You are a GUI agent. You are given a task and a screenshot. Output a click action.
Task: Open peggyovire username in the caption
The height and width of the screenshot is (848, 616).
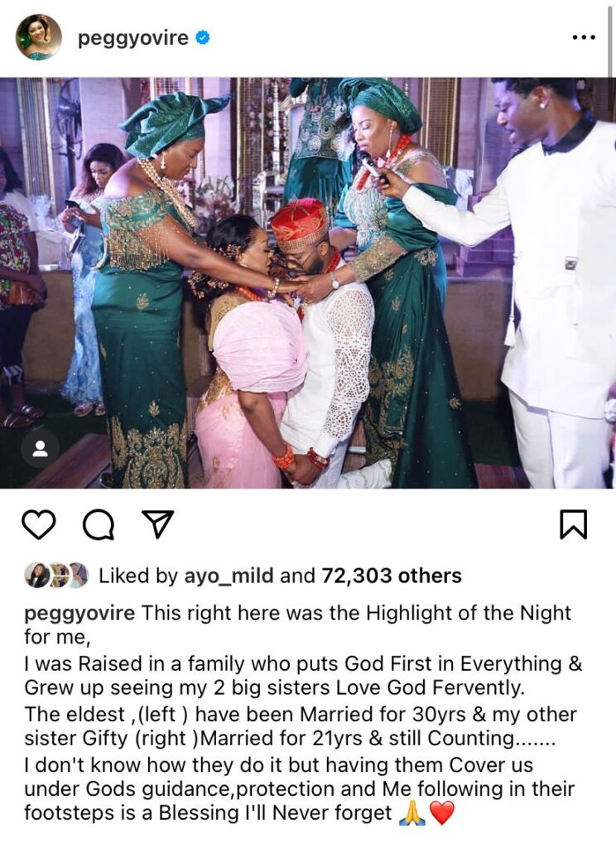click(79, 614)
